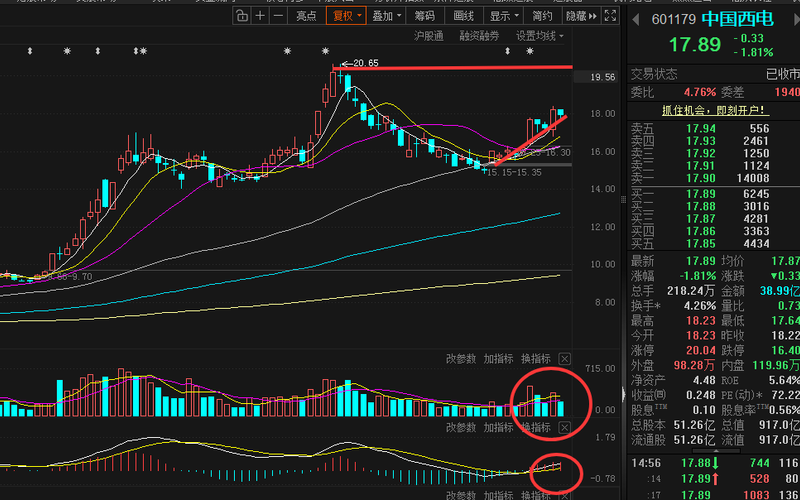Click 改参数 on the volume panel
Image resolution: width=800 pixels, height=500 pixels.
click(461, 359)
